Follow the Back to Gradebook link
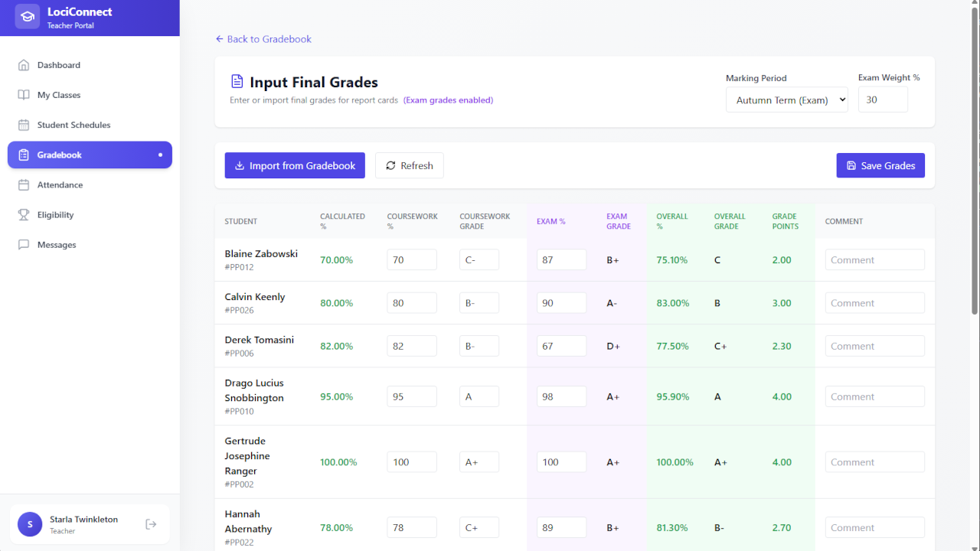Viewport: 980px width, 551px height. click(263, 39)
